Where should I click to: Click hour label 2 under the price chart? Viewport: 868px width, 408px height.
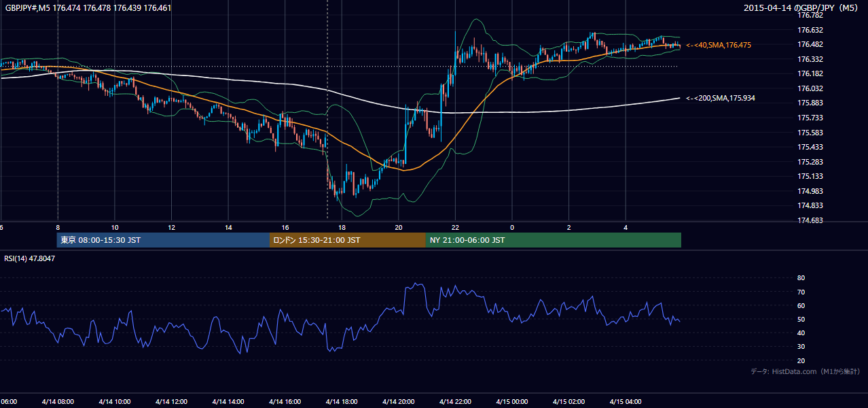pos(569,227)
